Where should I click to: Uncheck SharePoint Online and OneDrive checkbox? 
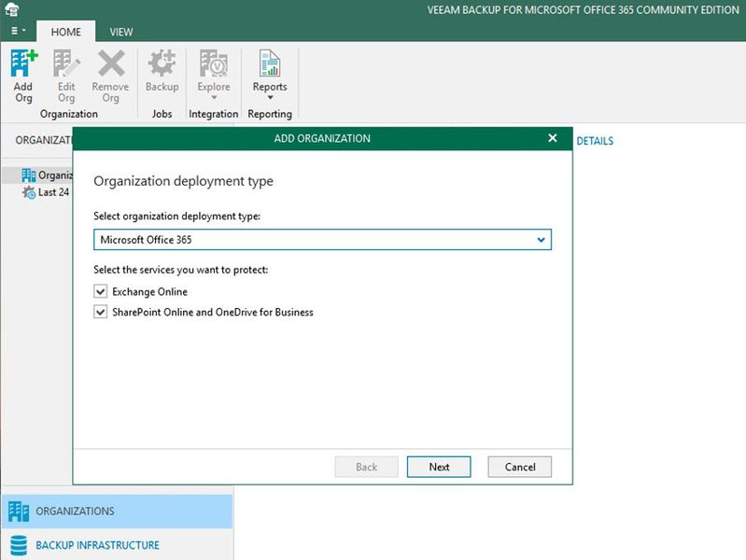point(101,312)
